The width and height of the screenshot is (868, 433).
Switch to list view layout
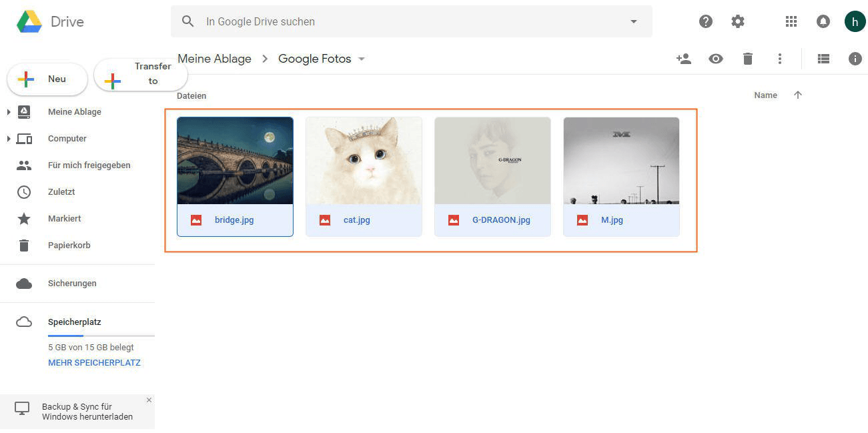(x=823, y=59)
